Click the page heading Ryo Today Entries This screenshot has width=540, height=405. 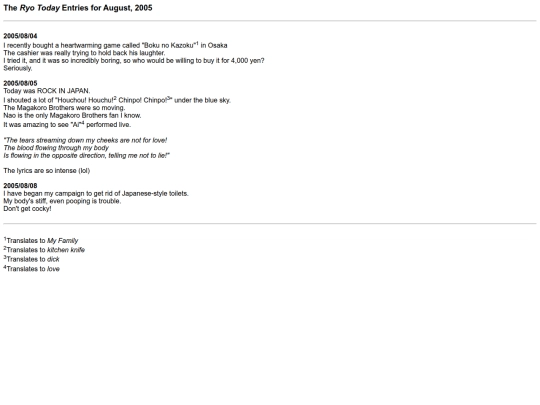(78, 8)
